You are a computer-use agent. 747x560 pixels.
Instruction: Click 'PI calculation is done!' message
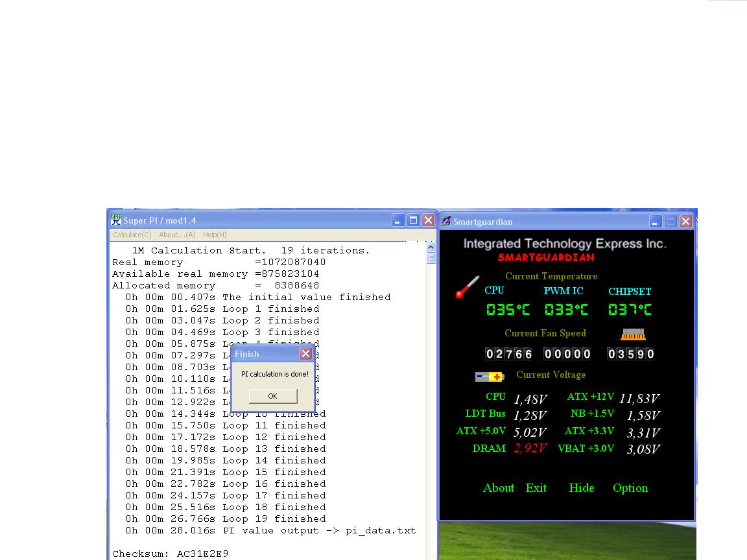(275, 374)
